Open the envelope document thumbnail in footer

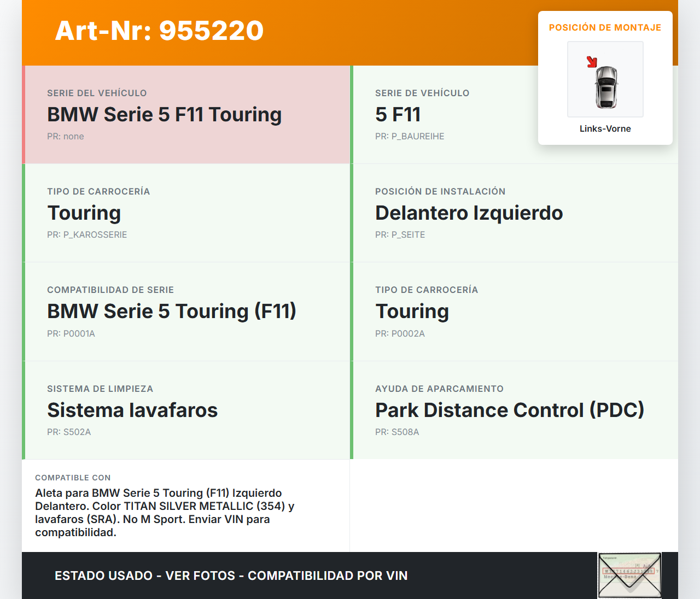coord(629,575)
